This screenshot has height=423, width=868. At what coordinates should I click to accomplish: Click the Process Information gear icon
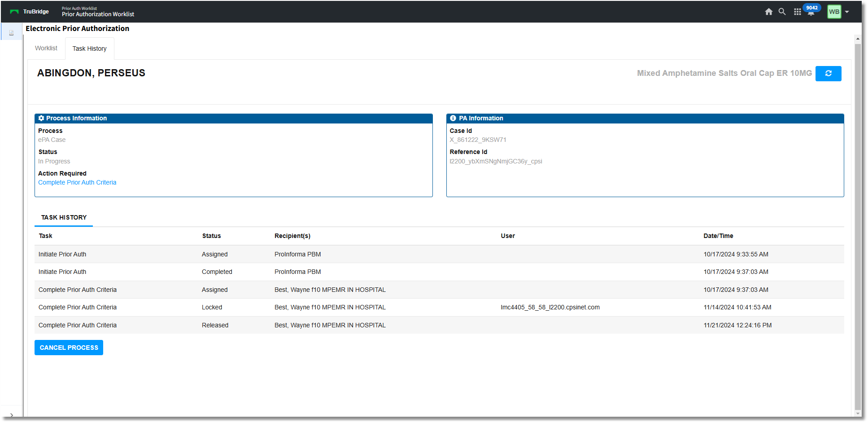41,118
